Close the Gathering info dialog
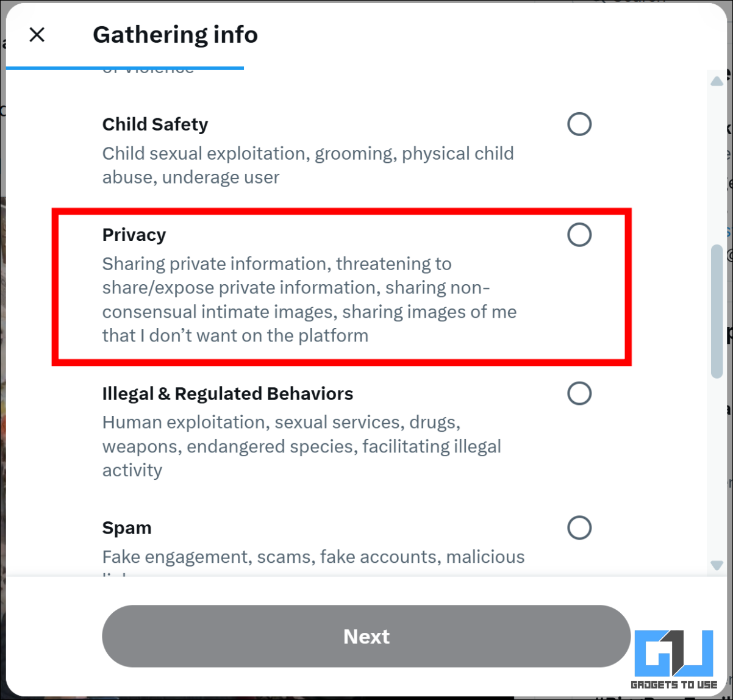This screenshot has width=733, height=700. coord(37,35)
